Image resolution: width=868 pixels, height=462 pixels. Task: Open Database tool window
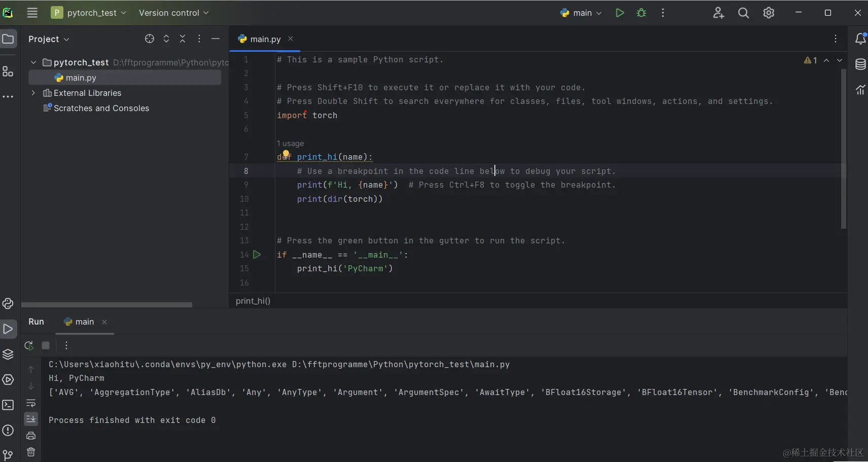[x=860, y=64]
